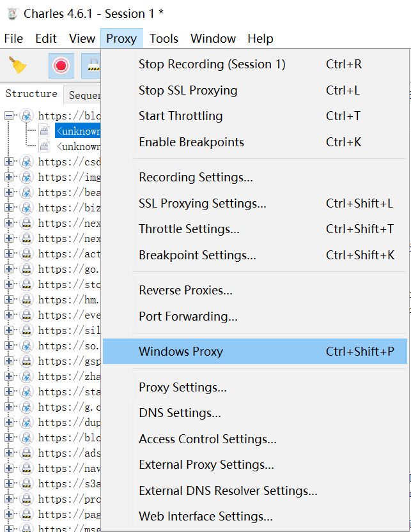Expand the https://img host node

tap(9, 177)
